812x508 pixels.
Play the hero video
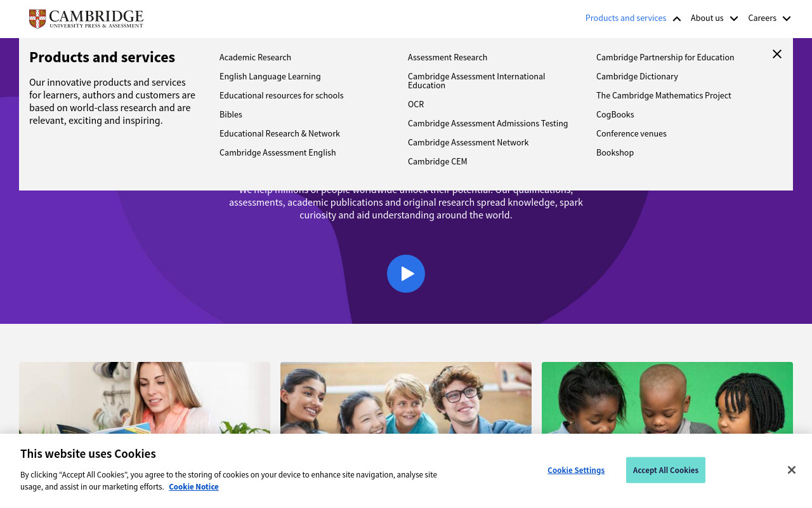(406, 274)
